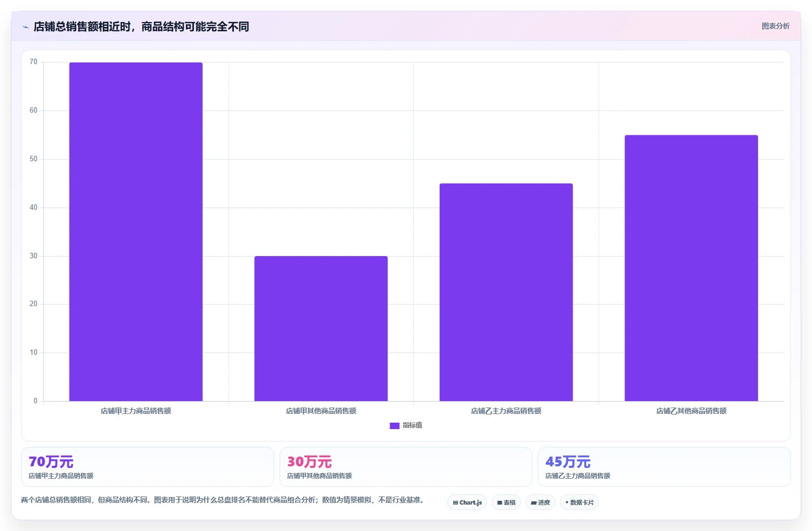This screenshot has width=812, height=531.
Task: Click the 指标值 legend label
Action: point(412,425)
